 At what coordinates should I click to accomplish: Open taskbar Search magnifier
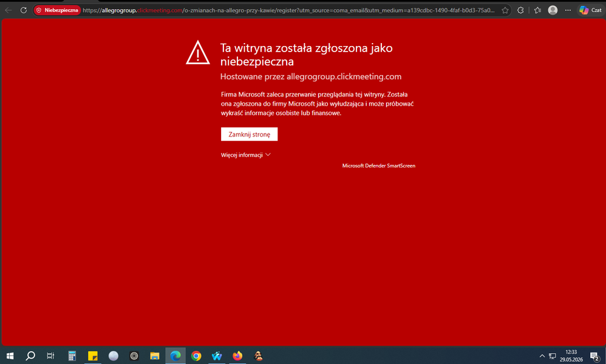coord(30,356)
